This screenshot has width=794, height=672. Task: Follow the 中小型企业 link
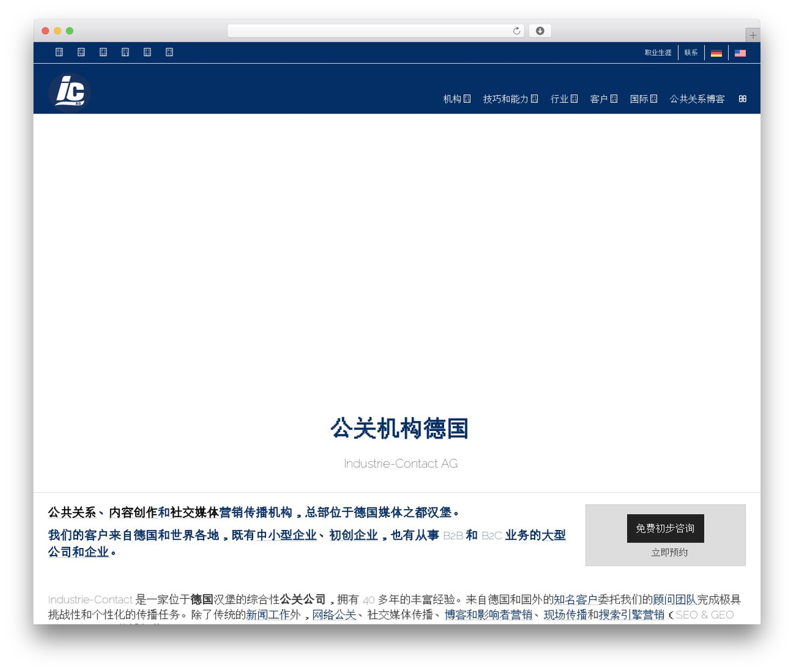point(287,535)
